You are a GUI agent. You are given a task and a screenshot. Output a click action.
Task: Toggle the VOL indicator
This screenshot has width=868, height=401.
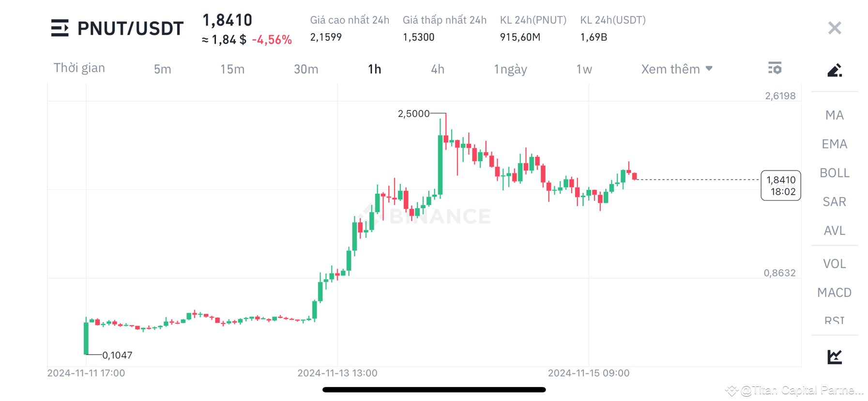[834, 263]
